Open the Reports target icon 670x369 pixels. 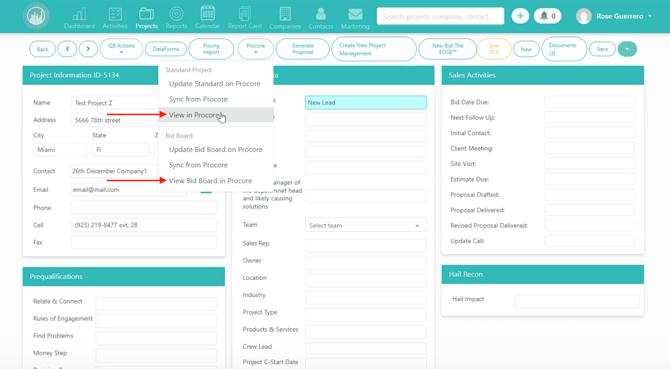pos(176,18)
